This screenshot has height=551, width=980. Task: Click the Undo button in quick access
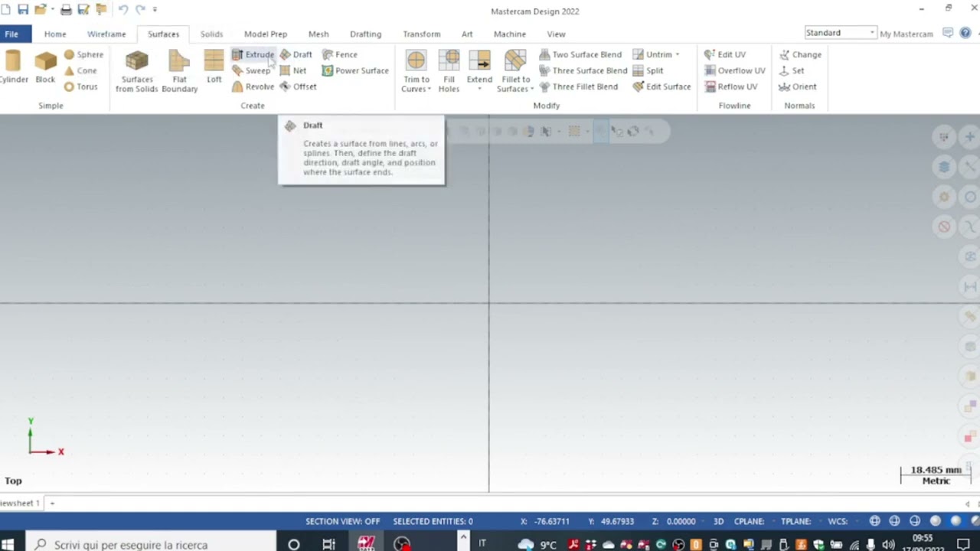click(x=122, y=9)
